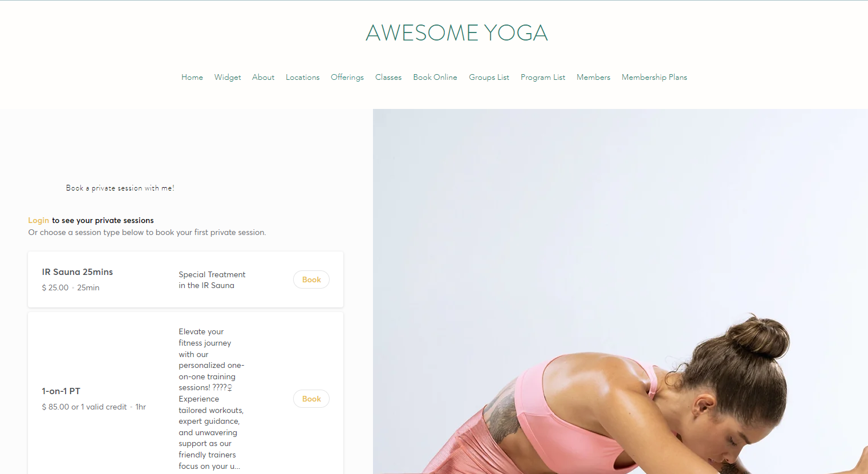
Task: Select the 1-on-1 PT session title
Action: (61, 391)
